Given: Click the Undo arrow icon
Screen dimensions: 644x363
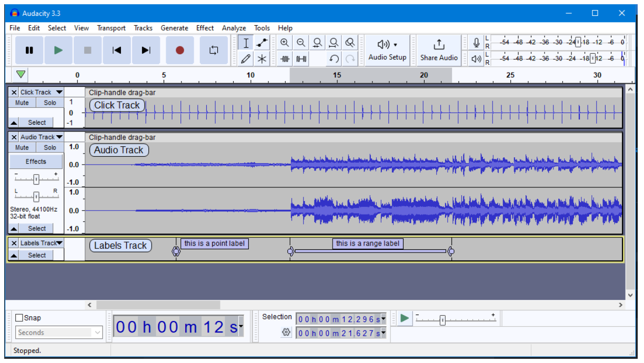Looking at the screenshot, I should (x=334, y=59).
